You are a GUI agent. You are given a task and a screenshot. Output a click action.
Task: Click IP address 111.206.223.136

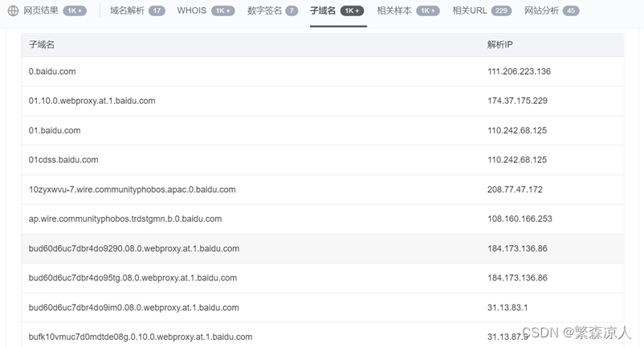(x=520, y=71)
